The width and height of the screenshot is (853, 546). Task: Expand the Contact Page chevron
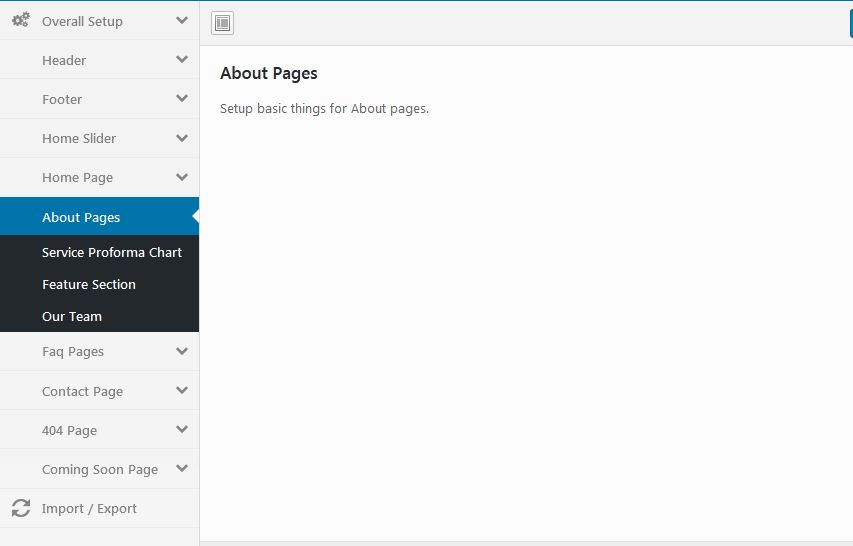coord(181,390)
